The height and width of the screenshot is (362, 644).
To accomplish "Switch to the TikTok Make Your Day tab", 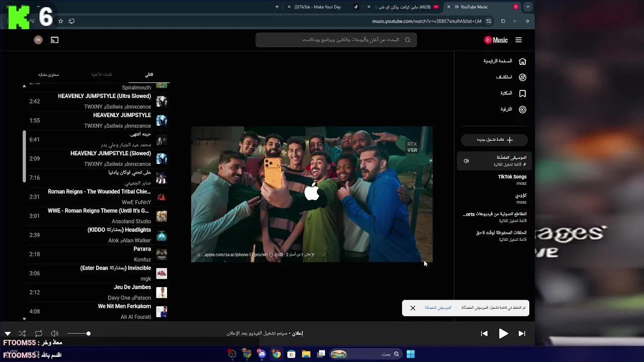I will (x=323, y=7).
